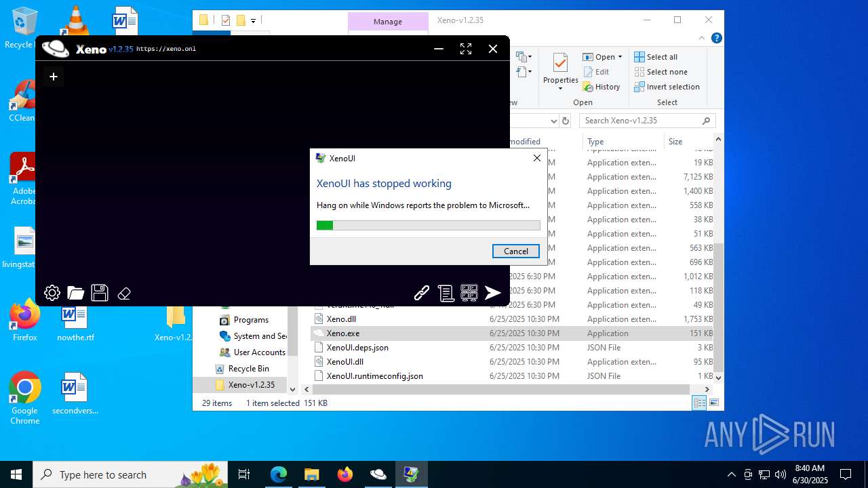Screen dimensions: 868x488
Task: Select Recycle Bin in the navigation pane
Action: [x=242, y=369]
